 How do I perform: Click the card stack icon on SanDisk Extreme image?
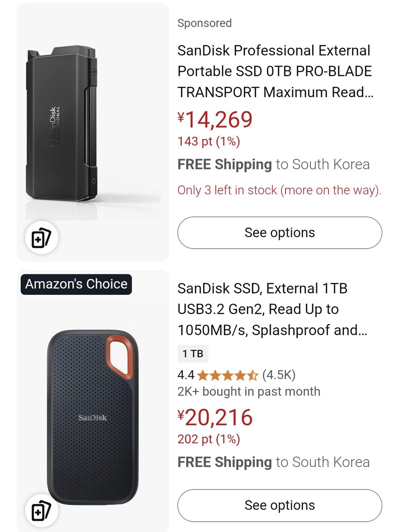[x=41, y=510]
